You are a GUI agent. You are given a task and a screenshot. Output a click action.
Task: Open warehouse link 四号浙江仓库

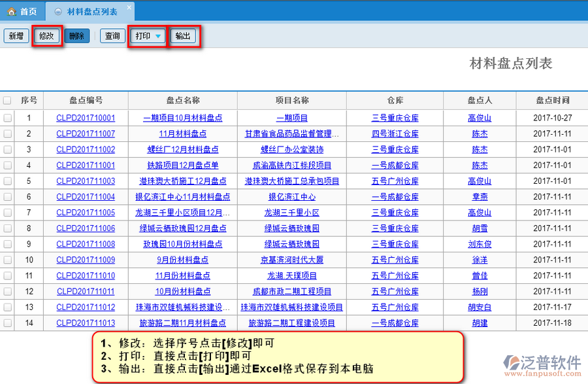pos(395,134)
